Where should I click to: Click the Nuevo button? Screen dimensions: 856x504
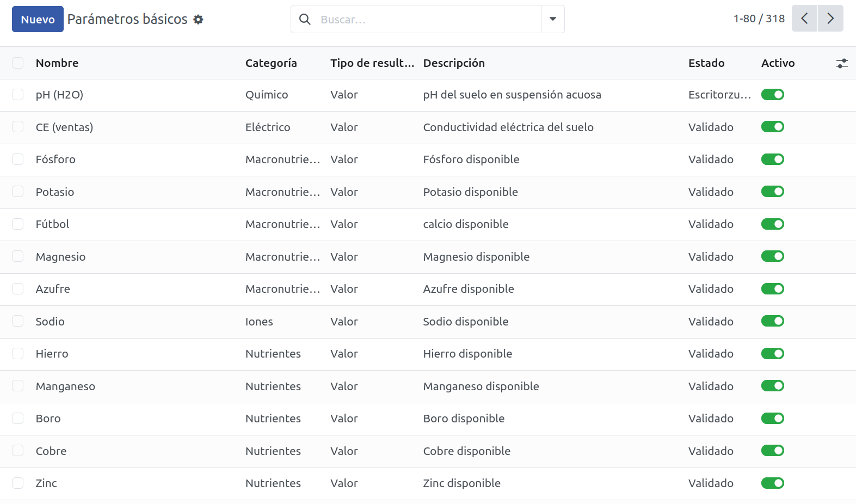click(38, 19)
